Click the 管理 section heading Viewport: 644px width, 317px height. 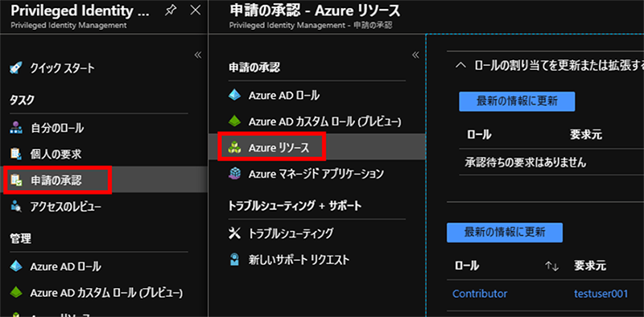(x=21, y=238)
